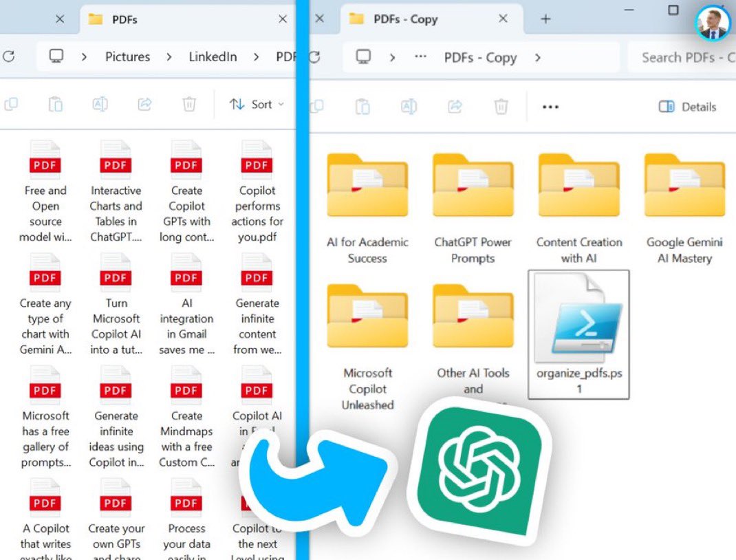Select Copilot performs actions for you.pdf
Viewport: 736px width, 560px height.
257,191
